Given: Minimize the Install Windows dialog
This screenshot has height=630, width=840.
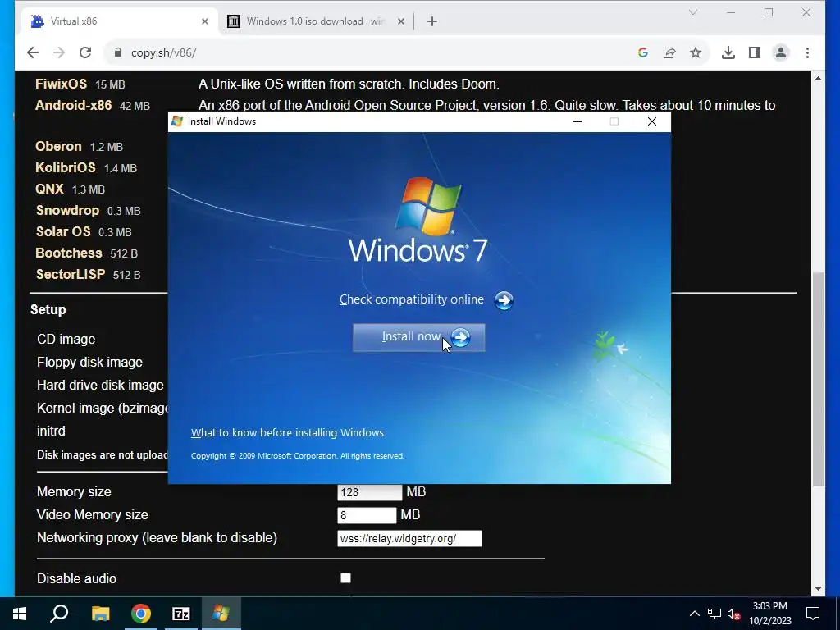Looking at the screenshot, I should 577,121.
